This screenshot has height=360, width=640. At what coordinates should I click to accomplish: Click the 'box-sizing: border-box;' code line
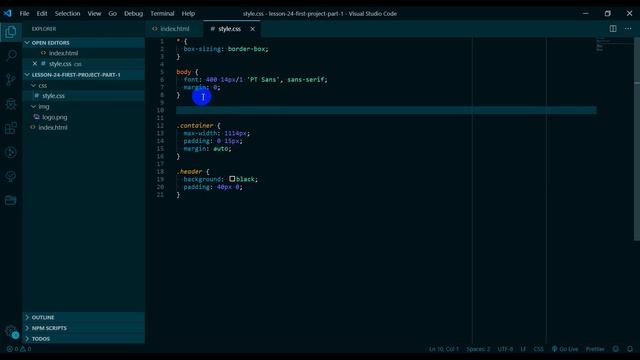tap(226, 49)
